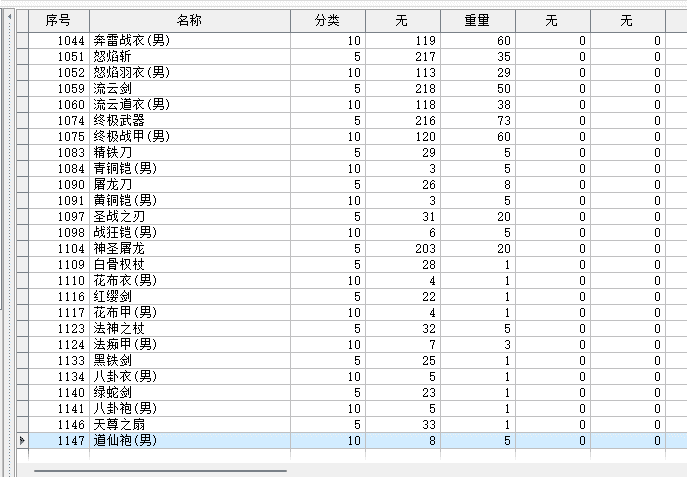The height and width of the screenshot is (477, 687).
Task: Click the 序号 cell 1051
Action: 59,57
